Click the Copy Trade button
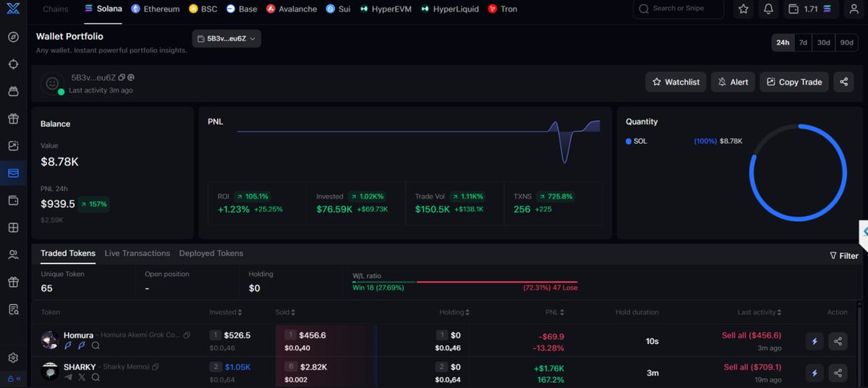 [793, 82]
